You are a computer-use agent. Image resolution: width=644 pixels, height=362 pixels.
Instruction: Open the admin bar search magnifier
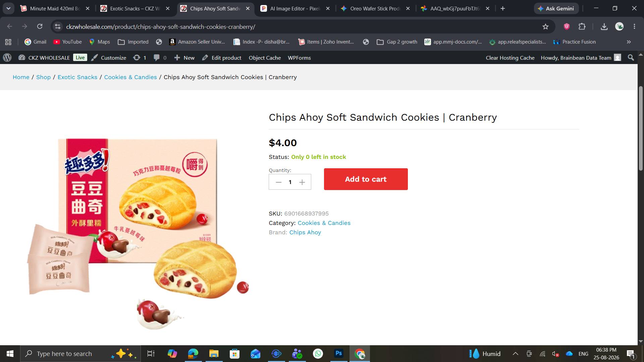(x=631, y=58)
